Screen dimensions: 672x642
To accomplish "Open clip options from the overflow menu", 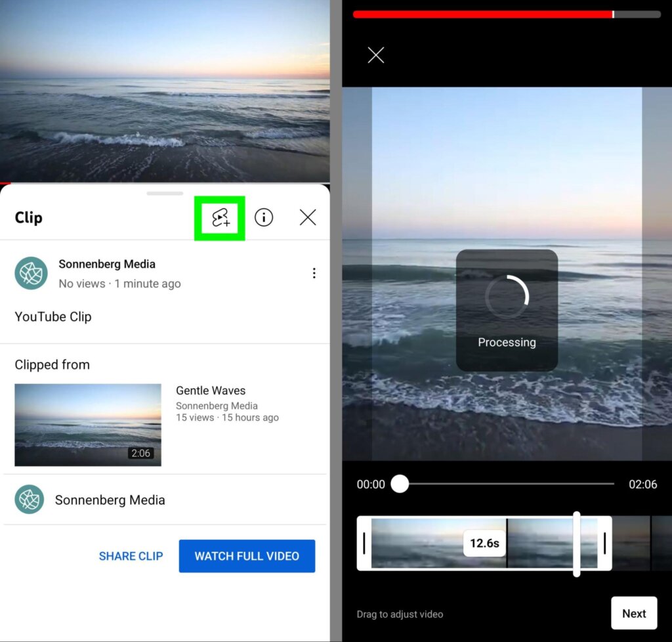I will tap(314, 273).
